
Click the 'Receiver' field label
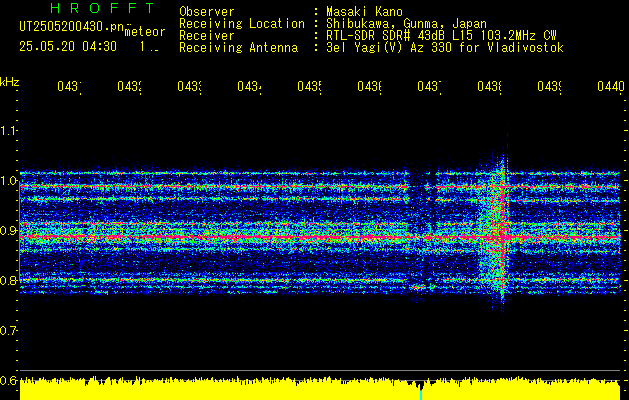207,36
